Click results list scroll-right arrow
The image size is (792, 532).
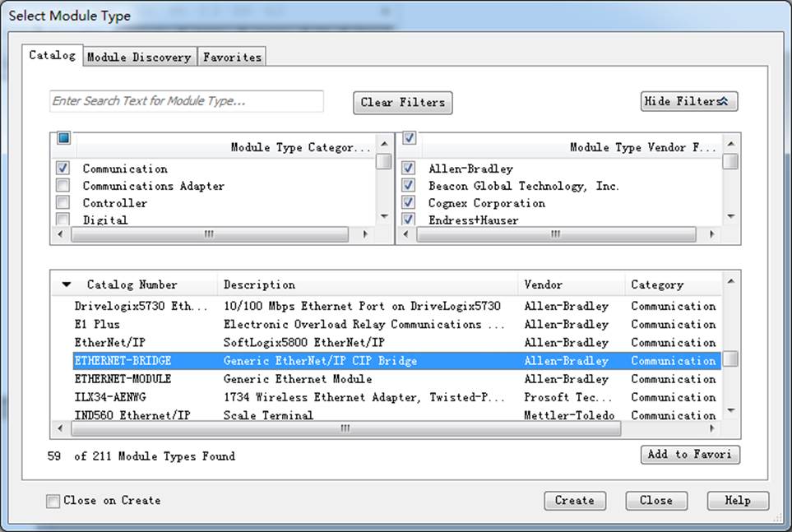712,428
